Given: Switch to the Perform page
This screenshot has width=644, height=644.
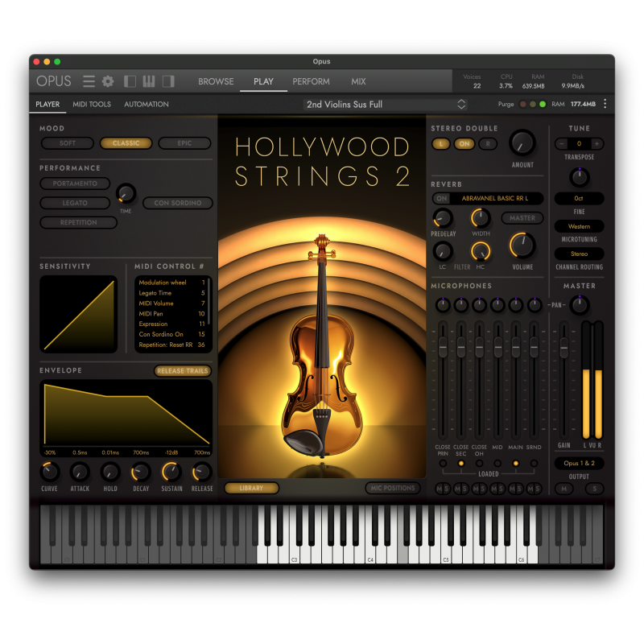Looking at the screenshot, I should pos(311,81).
